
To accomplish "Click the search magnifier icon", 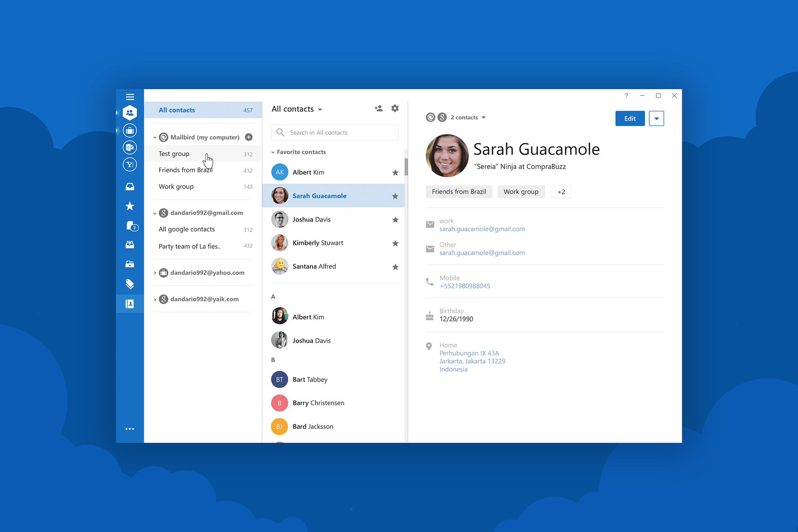I will point(281,133).
